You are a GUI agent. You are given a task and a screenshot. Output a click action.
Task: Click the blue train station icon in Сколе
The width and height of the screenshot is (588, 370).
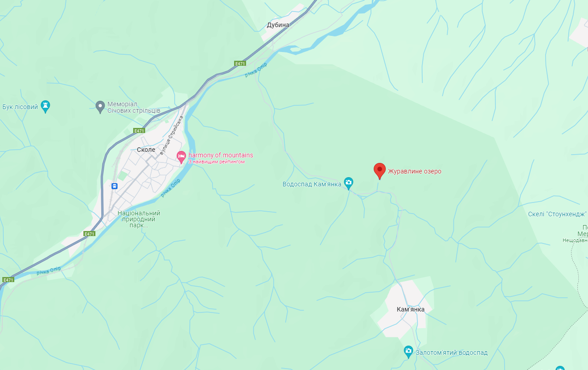point(114,186)
